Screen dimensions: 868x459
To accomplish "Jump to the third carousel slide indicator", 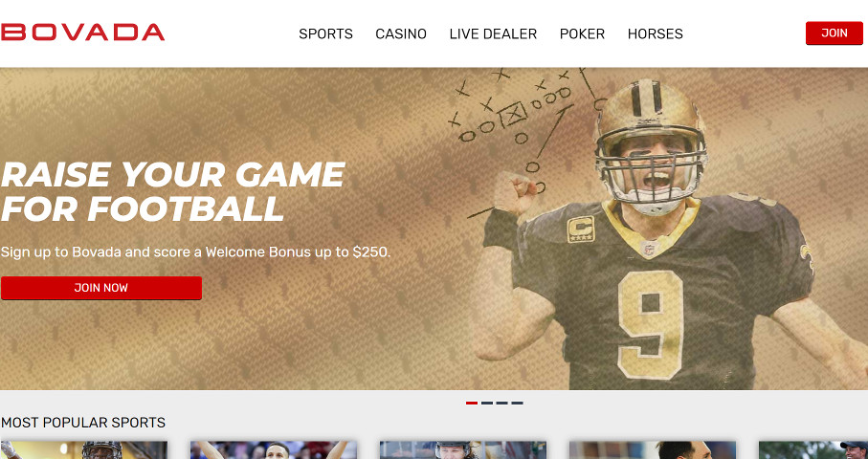I will pyautogui.click(x=502, y=404).
